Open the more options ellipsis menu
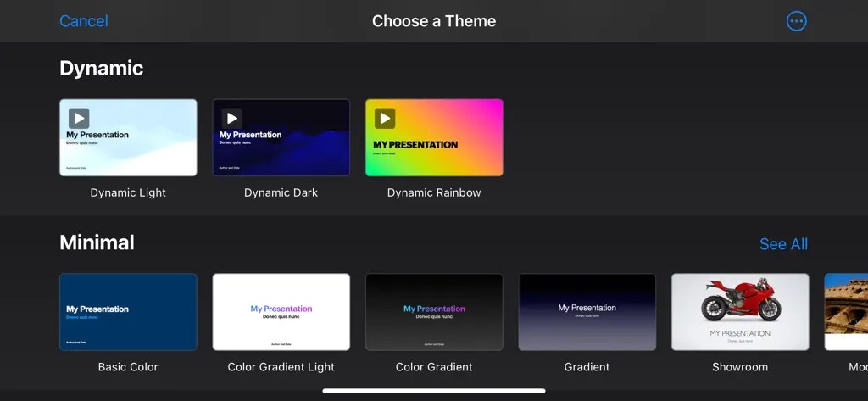The image size is (868, 401). coord(796,21)
